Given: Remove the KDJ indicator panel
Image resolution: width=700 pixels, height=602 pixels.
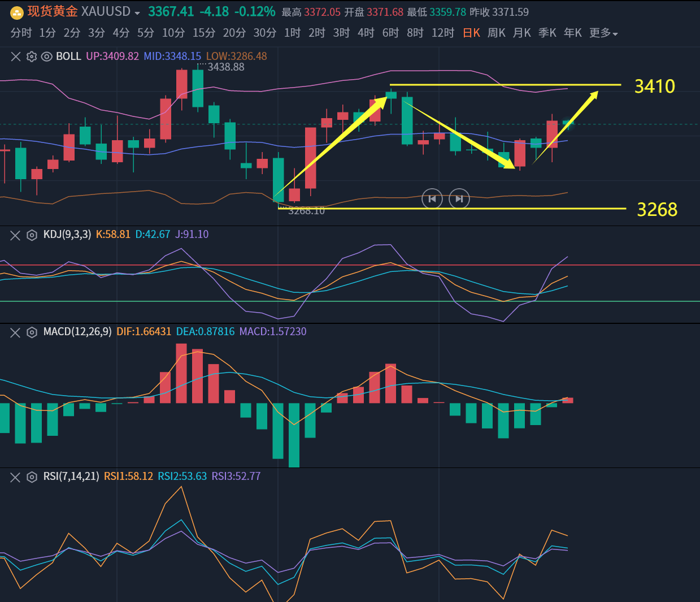Looking at the screenshot, I should [15, 235].
